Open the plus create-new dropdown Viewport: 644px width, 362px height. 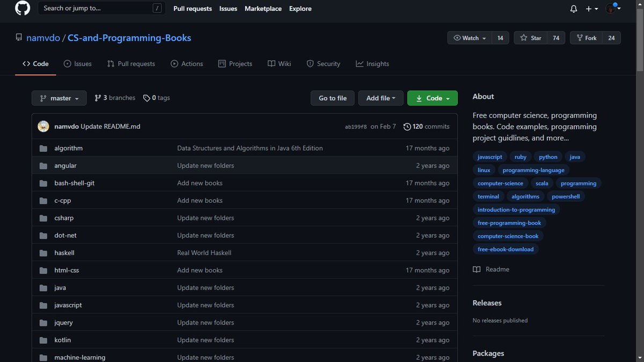click(592, 9)
